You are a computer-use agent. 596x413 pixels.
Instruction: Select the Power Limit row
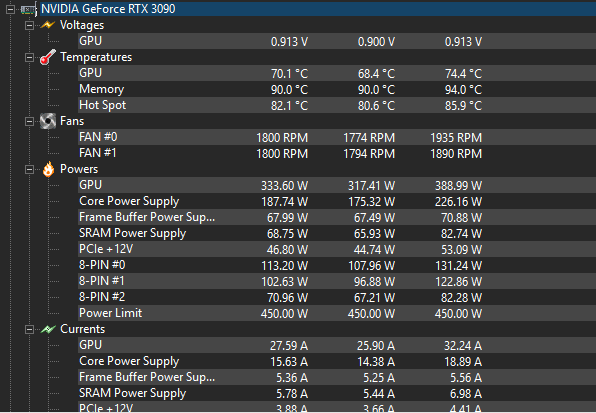coord(337,313)
